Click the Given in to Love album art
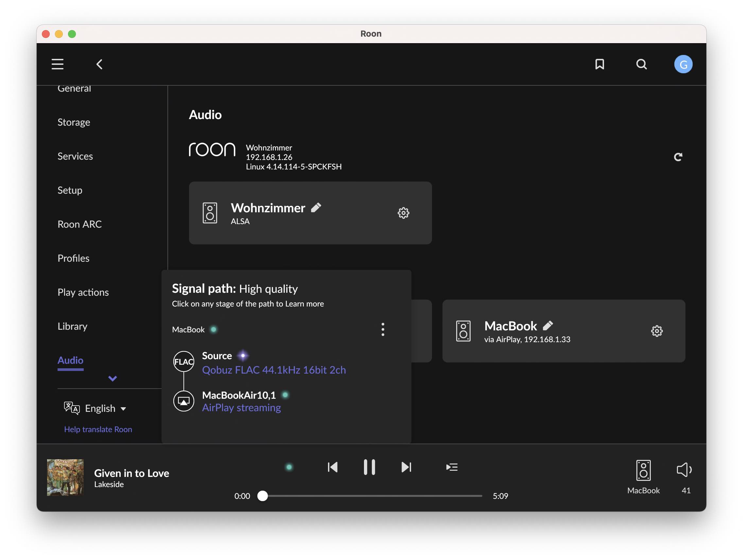The image size is (743, 560). 66,477
